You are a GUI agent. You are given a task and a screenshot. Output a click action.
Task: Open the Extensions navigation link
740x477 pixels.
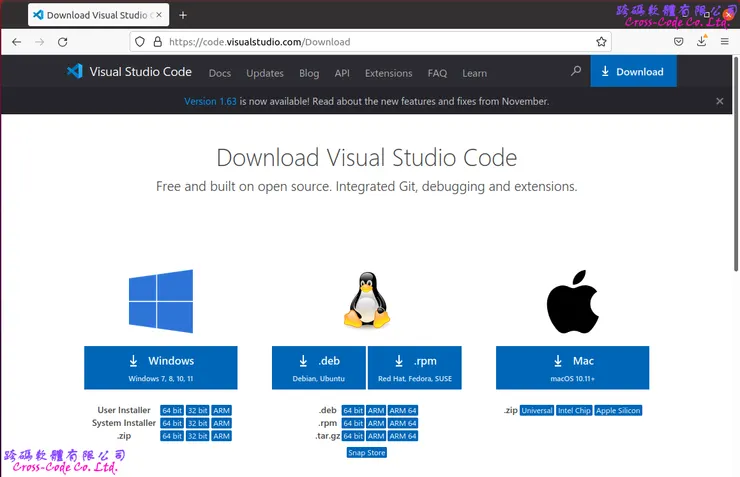[x=388, y=73]
